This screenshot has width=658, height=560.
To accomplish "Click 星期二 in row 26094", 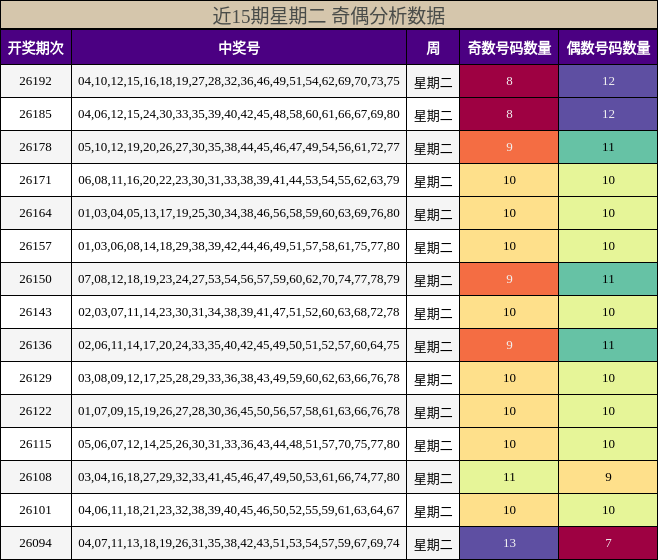I will coord(433,544).
